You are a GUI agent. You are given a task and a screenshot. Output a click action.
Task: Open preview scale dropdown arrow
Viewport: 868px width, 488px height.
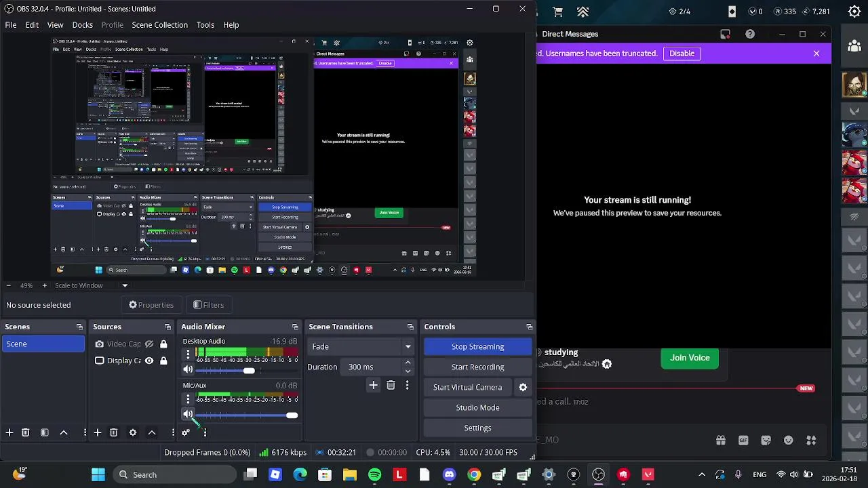click(125, 285)
